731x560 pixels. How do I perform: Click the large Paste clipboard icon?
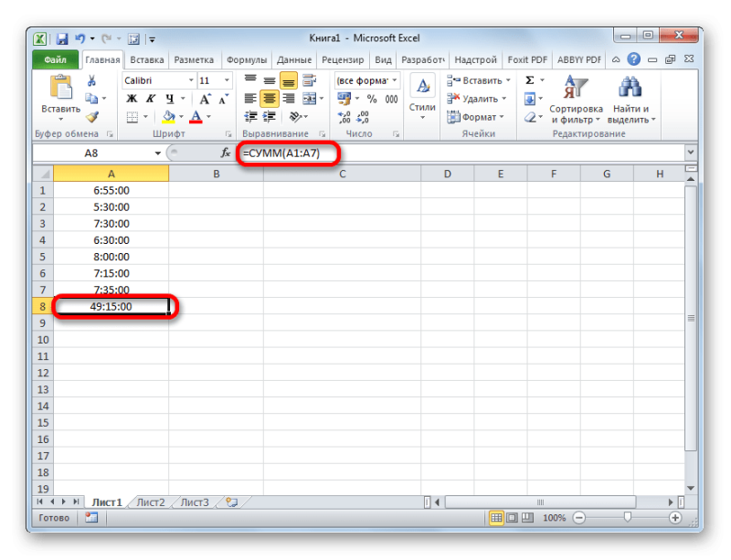point(61,88)
